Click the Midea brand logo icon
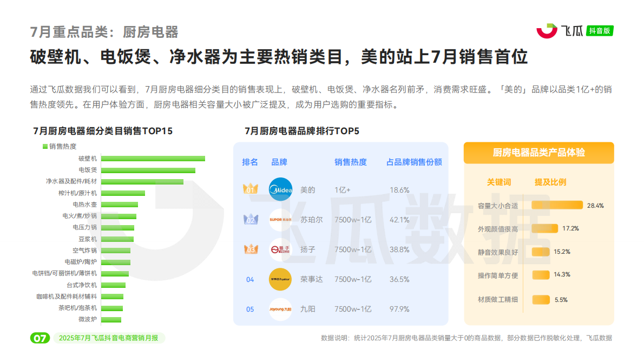This screenshot has height=362, width=644. coord(280,190)
